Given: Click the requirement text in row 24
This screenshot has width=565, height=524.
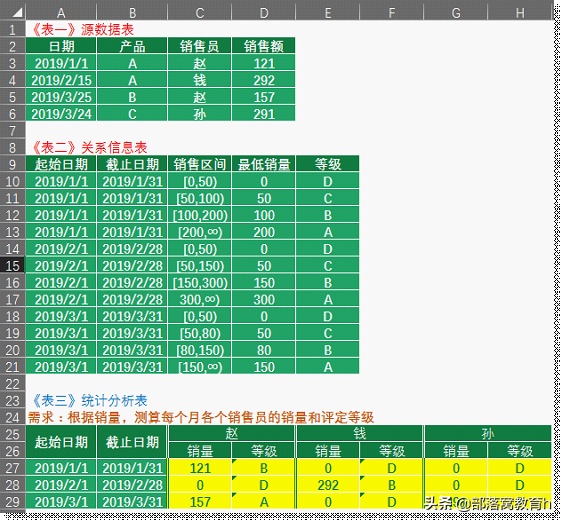Looking at the screenshot, I should 201,417.
